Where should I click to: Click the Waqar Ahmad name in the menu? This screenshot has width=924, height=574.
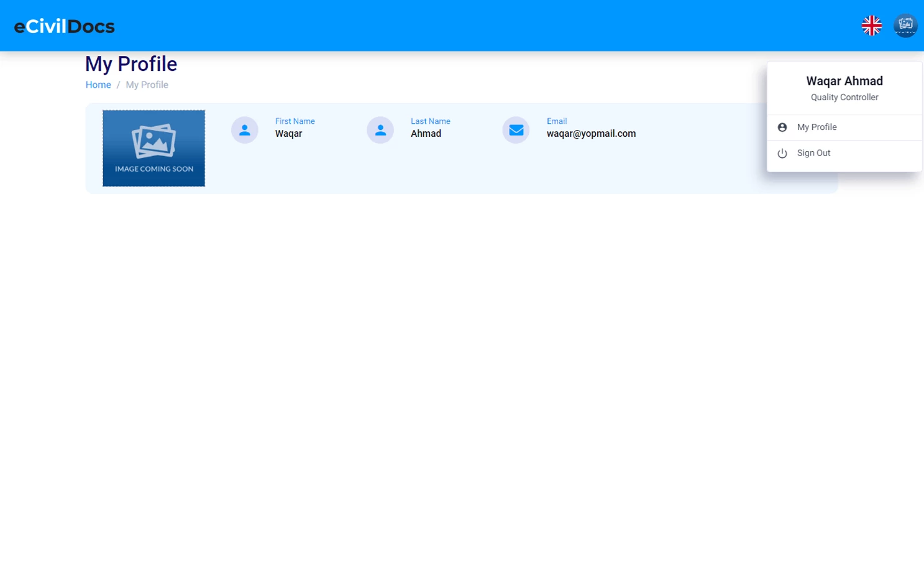point(844,81)
